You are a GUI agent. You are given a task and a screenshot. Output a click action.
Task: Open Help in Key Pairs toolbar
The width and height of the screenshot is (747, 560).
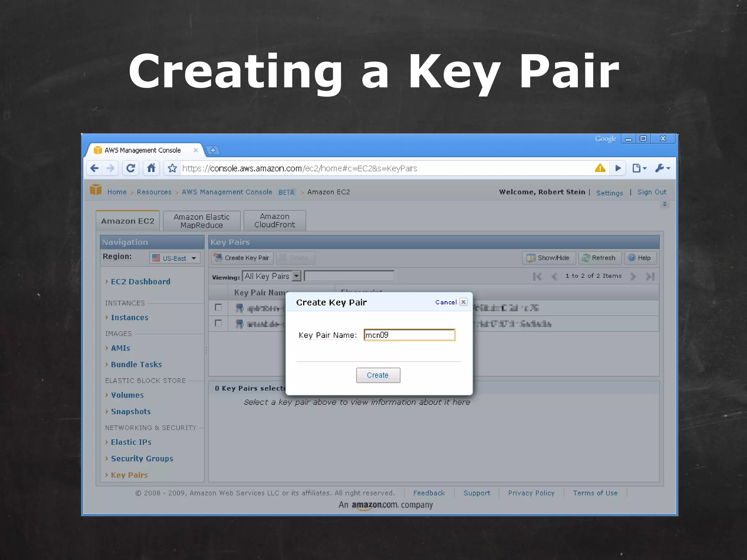point(640,258)
